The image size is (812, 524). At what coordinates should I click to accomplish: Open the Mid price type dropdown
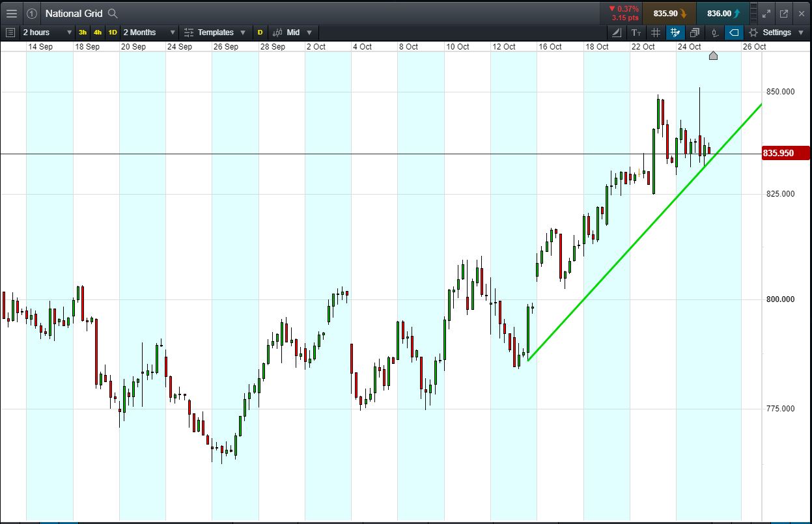(x=292, y=32)
